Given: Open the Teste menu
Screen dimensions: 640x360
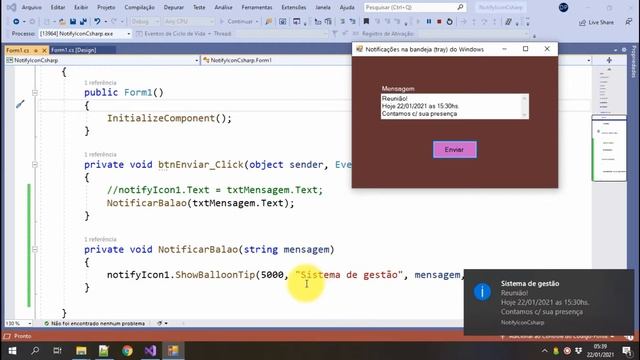Looking at the screenshot, I should (199, 7).
